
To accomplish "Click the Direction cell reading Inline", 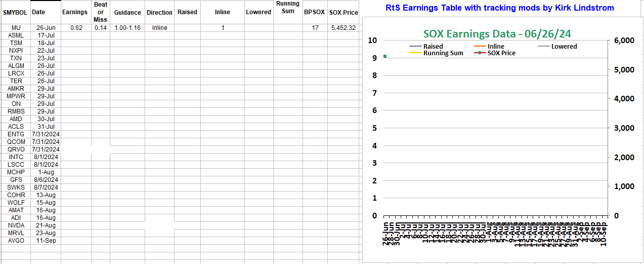I will tap(159, 28).
